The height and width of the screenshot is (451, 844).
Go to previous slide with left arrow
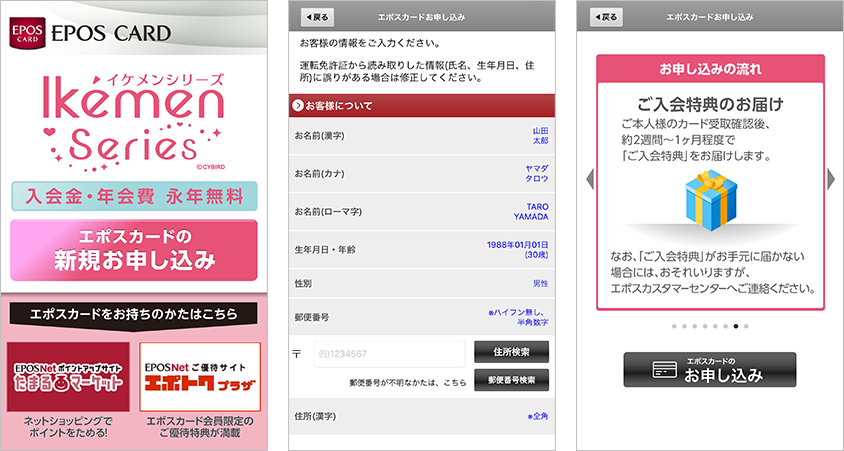(x=590, y=179)
